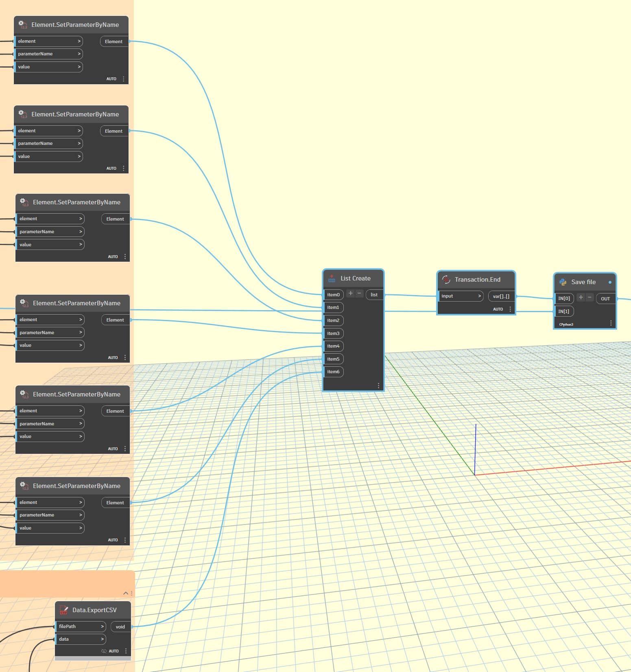Select the item2 port on List Create
Viewport: 631px width, 672px height.
coord(334,320)
